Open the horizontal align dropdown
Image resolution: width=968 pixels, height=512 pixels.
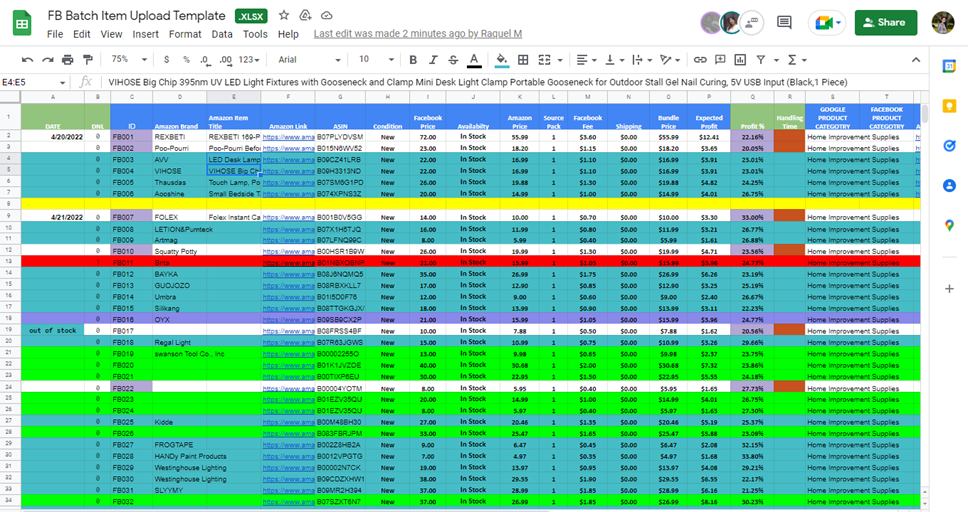pos(586,60)
